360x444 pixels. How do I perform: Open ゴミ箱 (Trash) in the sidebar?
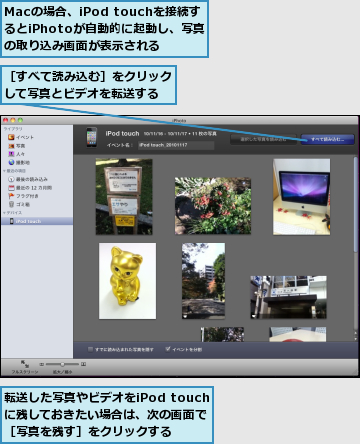tap(19, 204)
